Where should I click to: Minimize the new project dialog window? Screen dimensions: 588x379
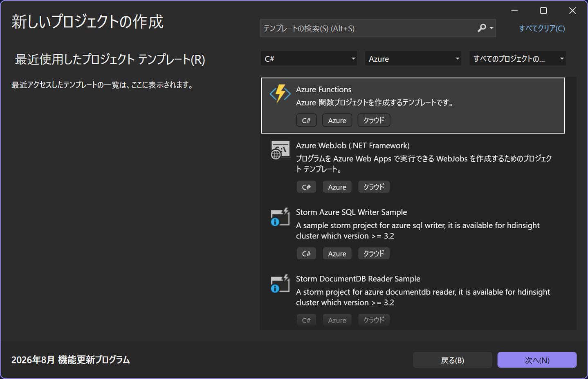tap(514, 11)
